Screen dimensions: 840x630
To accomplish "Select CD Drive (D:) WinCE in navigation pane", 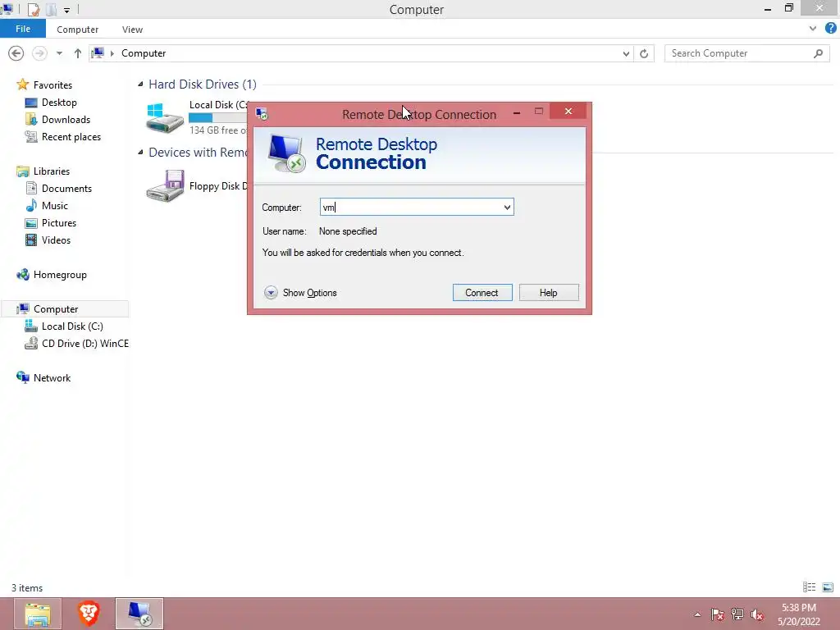I will pyautogui.click(x=84, y=344).
